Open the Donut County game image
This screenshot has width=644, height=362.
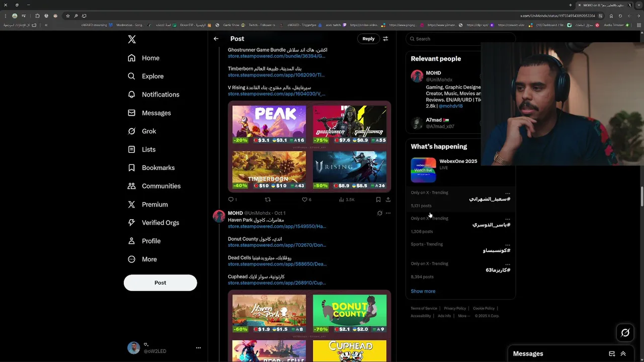click(x=350, y=313)
